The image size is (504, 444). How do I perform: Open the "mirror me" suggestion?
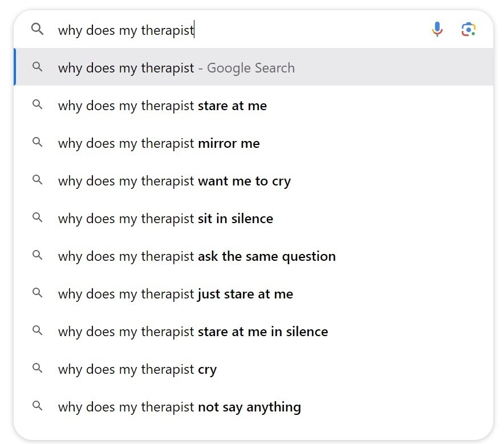coord(157,143)
